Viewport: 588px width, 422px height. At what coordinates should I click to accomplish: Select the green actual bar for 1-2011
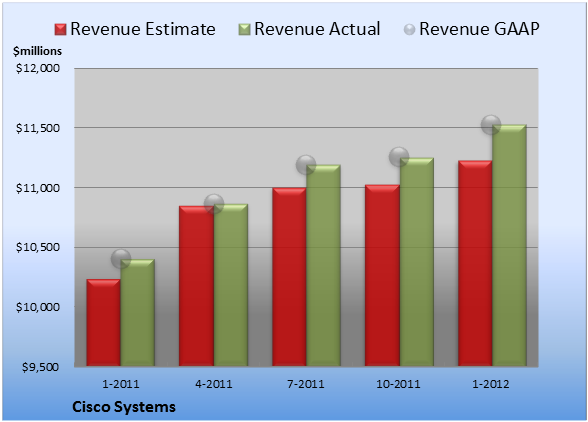tap(138, 312)
